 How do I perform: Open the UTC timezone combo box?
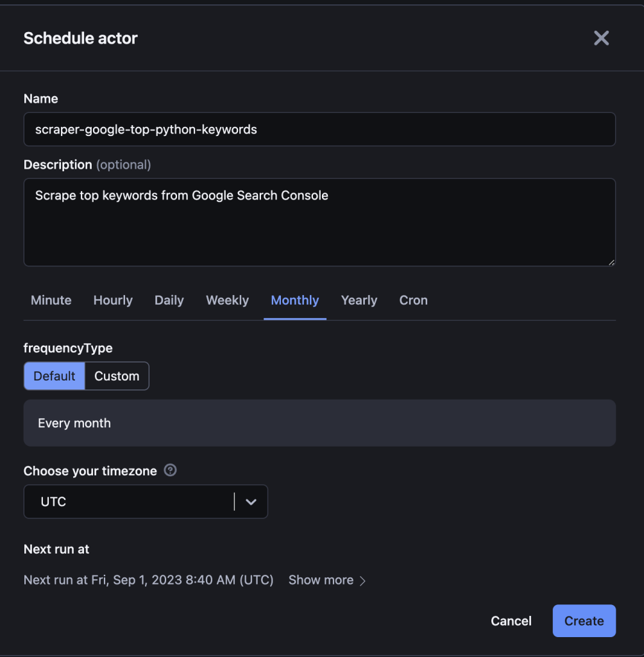[x=146, y=502]
